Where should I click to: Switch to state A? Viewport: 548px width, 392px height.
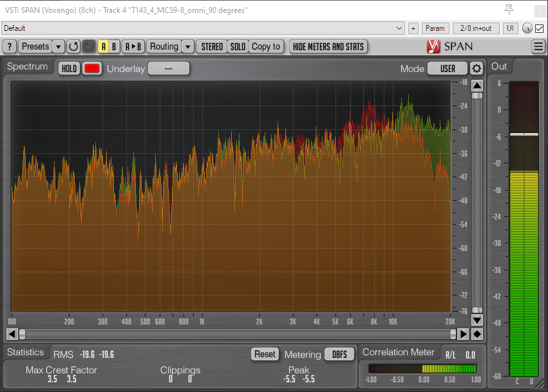(103, 46)
